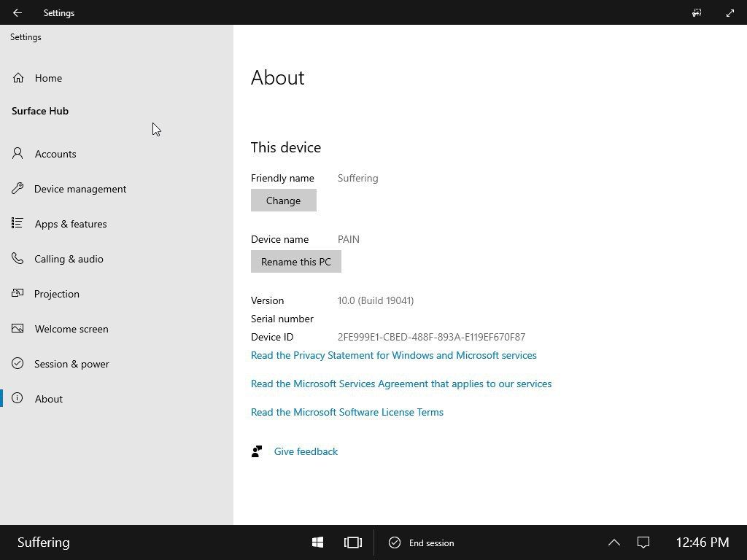Click End session label in taskbar
The width and height of the screenshot is (747, 560).
(432, 542)
